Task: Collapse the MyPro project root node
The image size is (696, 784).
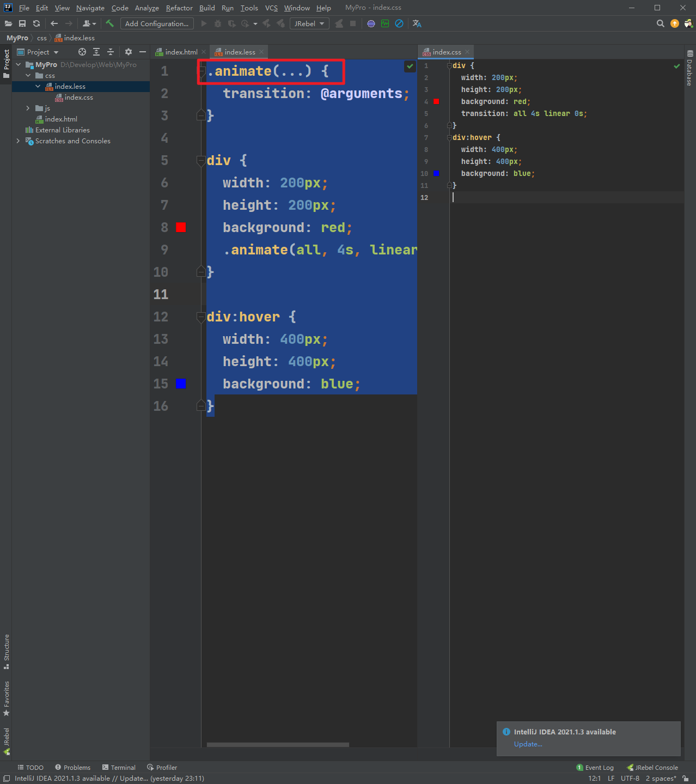Action: click(19, 64)
